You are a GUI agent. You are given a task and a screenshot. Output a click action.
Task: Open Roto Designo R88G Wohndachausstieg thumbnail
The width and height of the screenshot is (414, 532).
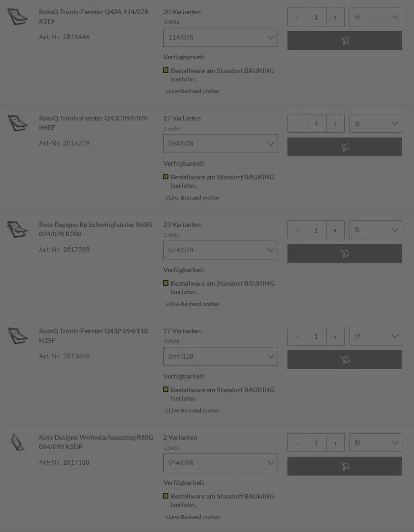click(x=17, y=442)
